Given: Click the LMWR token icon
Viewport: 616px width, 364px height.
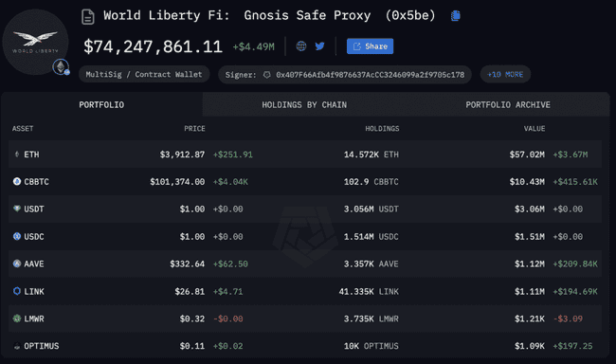Looking at the screenshot, I should click(16, 318).
